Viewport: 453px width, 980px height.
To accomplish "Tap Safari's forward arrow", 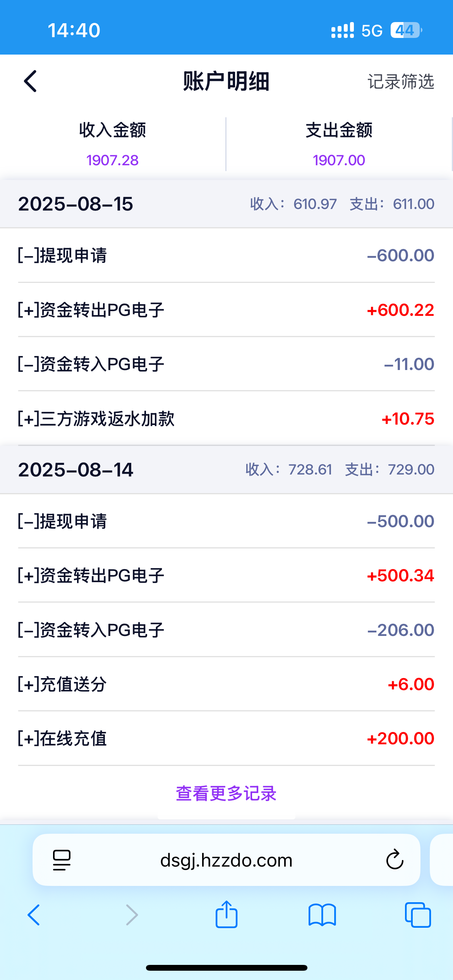I will (132, 915).
